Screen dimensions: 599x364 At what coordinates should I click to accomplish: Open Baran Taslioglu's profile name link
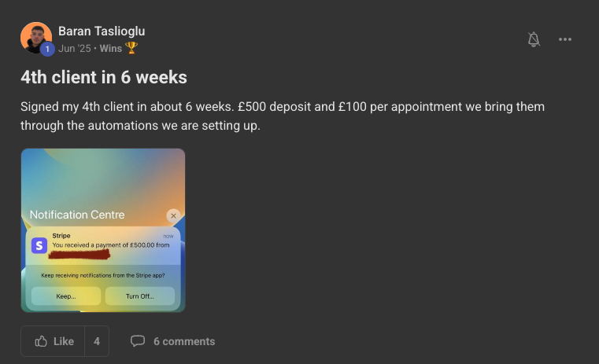(102, 31)
